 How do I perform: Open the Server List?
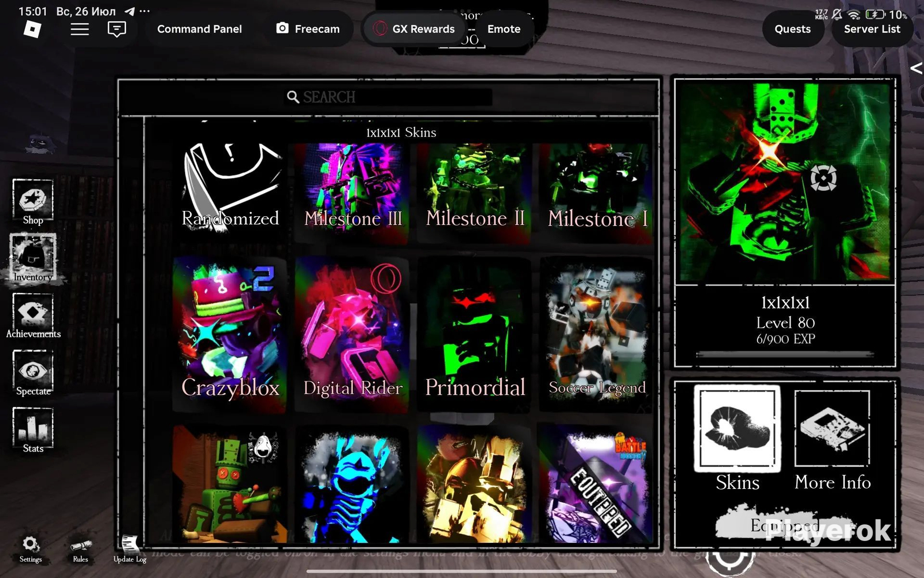[872, 29]
